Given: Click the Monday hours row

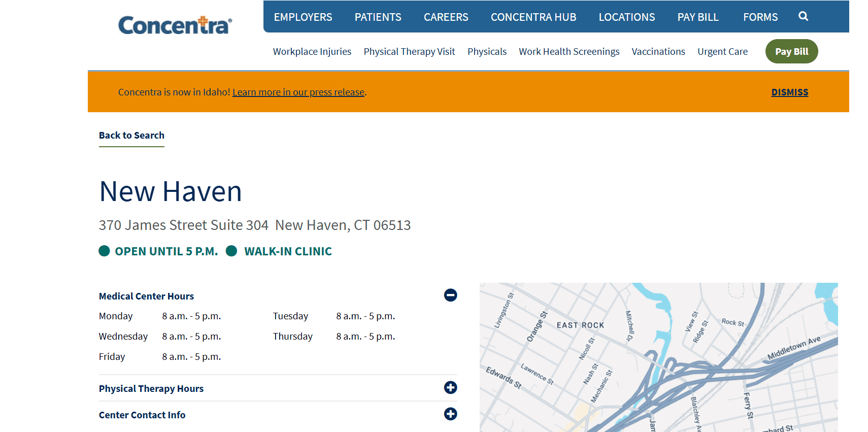Looking at the screenshot, I should point(160,316).
